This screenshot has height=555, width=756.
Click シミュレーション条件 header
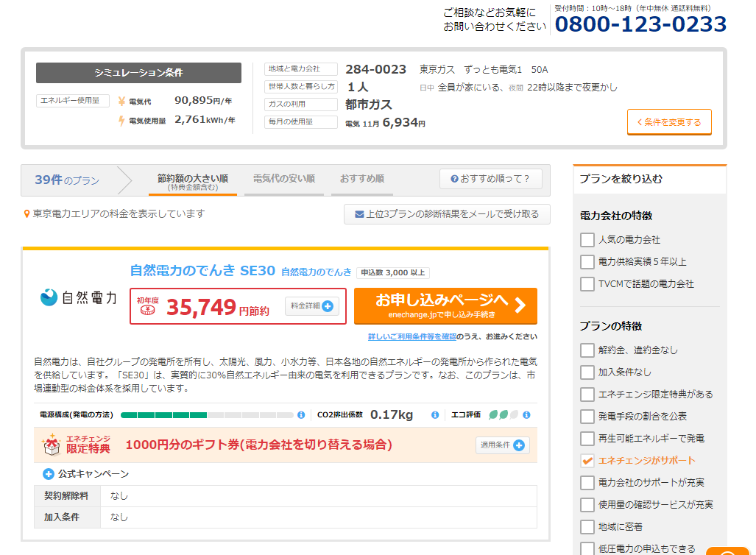point(138,73)
